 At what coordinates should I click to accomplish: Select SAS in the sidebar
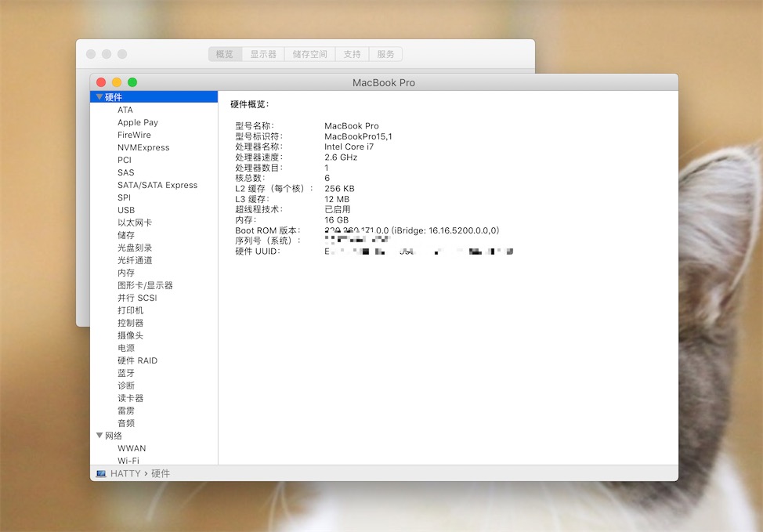tap(125, 173)
